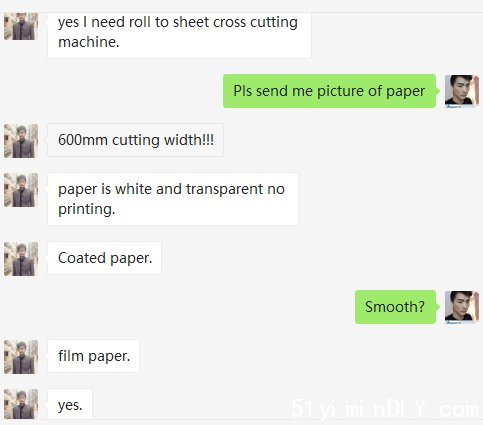This screenshot has height=425, width=483.
Task: Click sender avatar beside 'roll to sheet' message
Action: point(21,26)
